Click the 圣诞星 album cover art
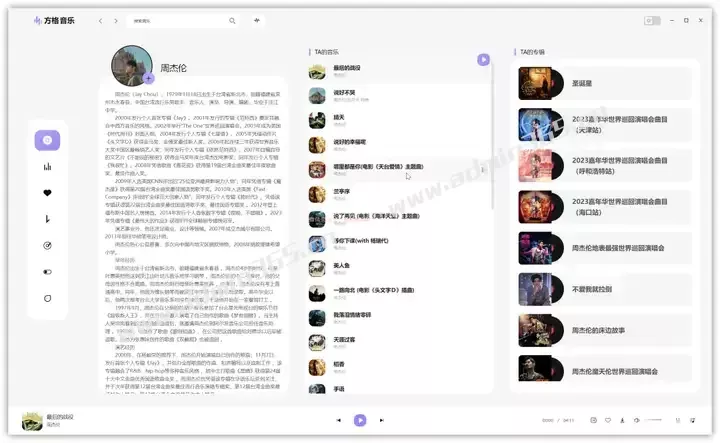Image resolution: width=720 pixels, height=443 pixels. tap(535, 84)
